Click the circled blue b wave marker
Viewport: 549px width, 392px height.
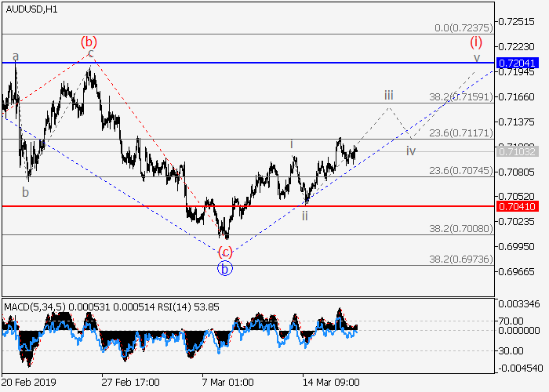coord(225,268)
